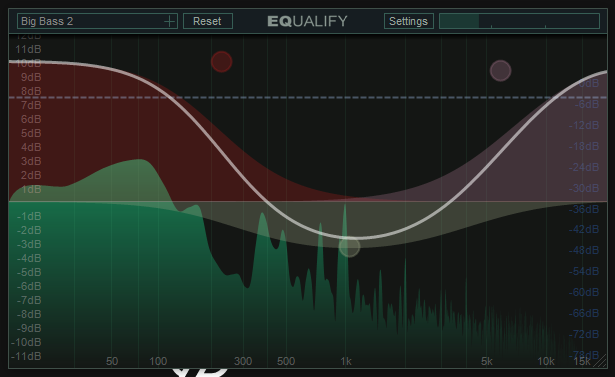Click the 50 frequency axis label
The image size is (615, 377).
click(112, 361)
